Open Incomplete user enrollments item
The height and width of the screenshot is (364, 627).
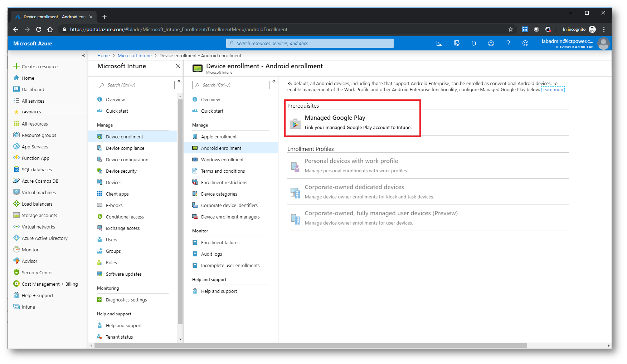(x=231, y=265)
